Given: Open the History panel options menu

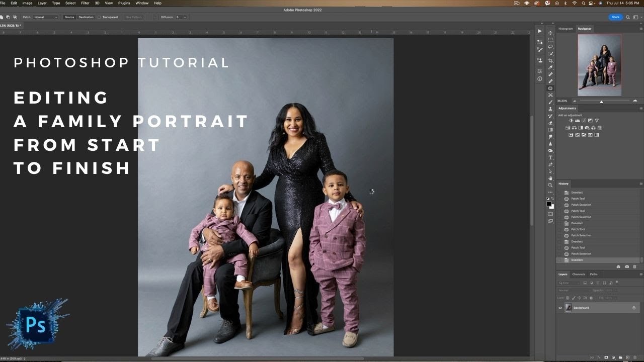Looking at the screenshot, I should (x=641, y=184).
